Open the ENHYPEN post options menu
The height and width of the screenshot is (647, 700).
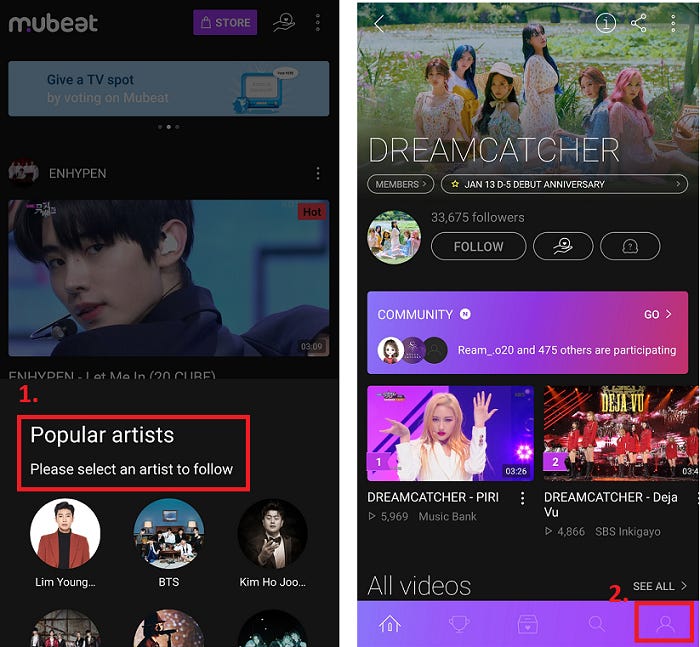click(x=318, y=173)
